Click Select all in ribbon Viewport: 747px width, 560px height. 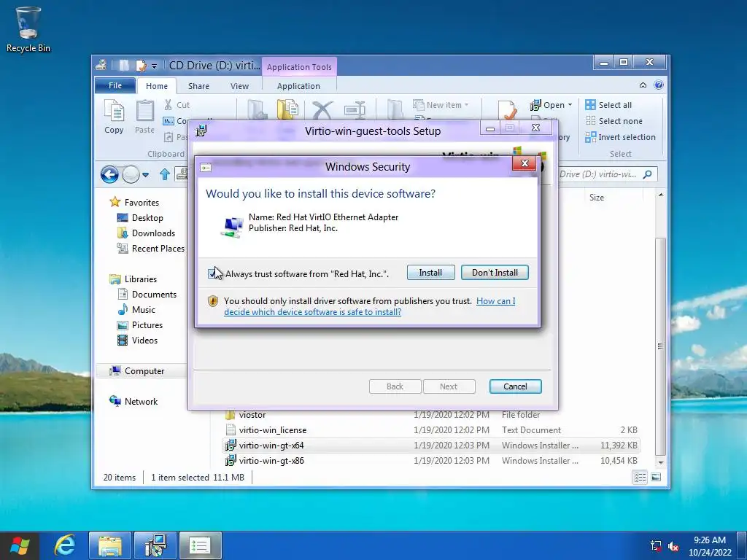[609, 105]
